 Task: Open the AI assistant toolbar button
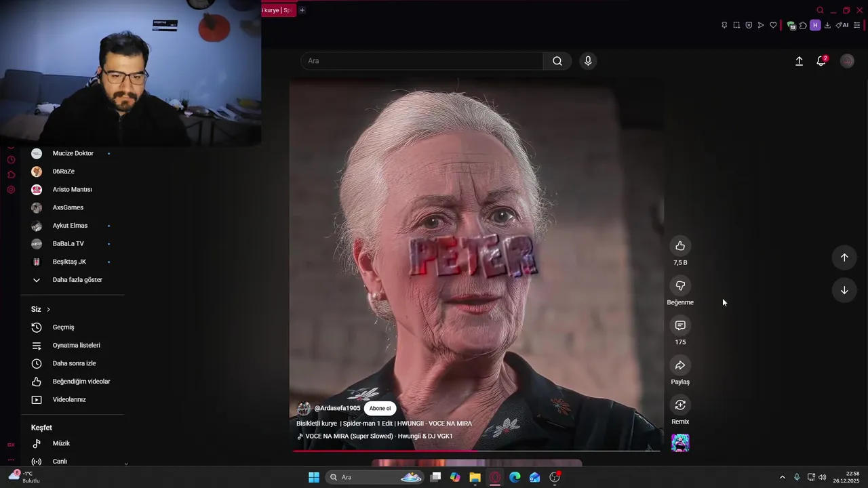(842, 25)
